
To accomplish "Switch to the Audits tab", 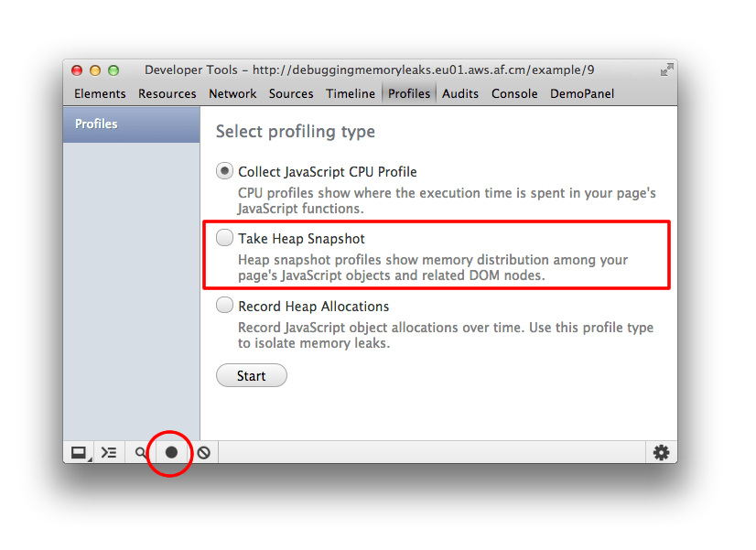I will 460,93.
